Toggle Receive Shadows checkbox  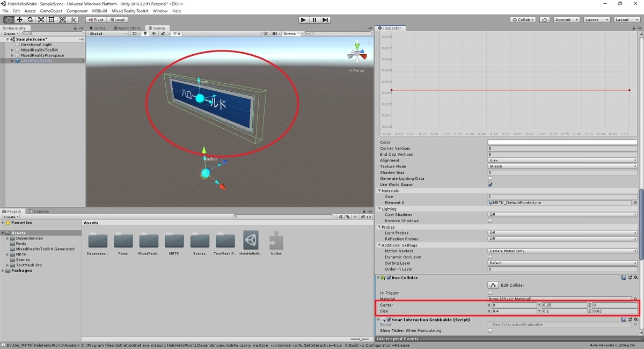490,221
